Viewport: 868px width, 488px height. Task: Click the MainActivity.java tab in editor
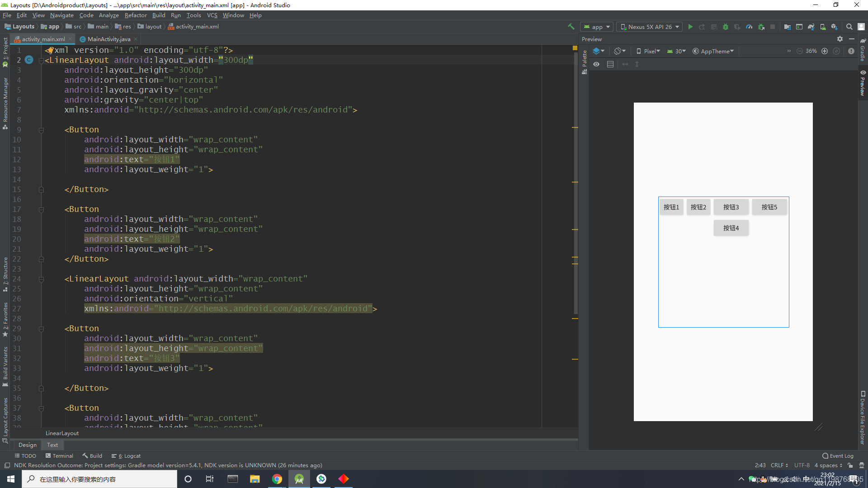[x=107, y=39]
